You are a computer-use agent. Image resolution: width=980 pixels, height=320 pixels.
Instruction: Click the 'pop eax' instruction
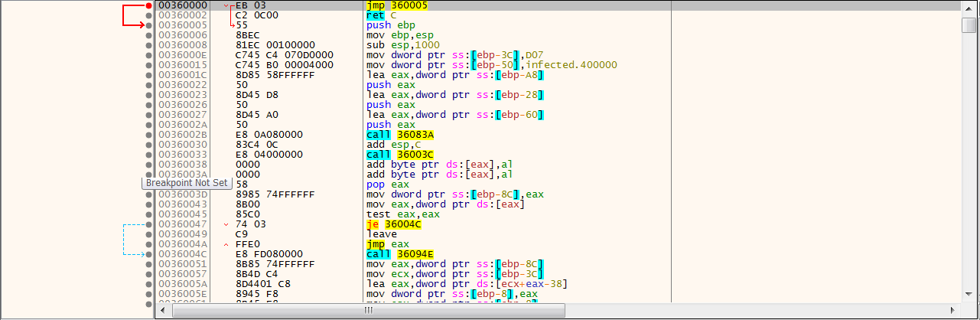pyautogui.click(x=388, y=184)
